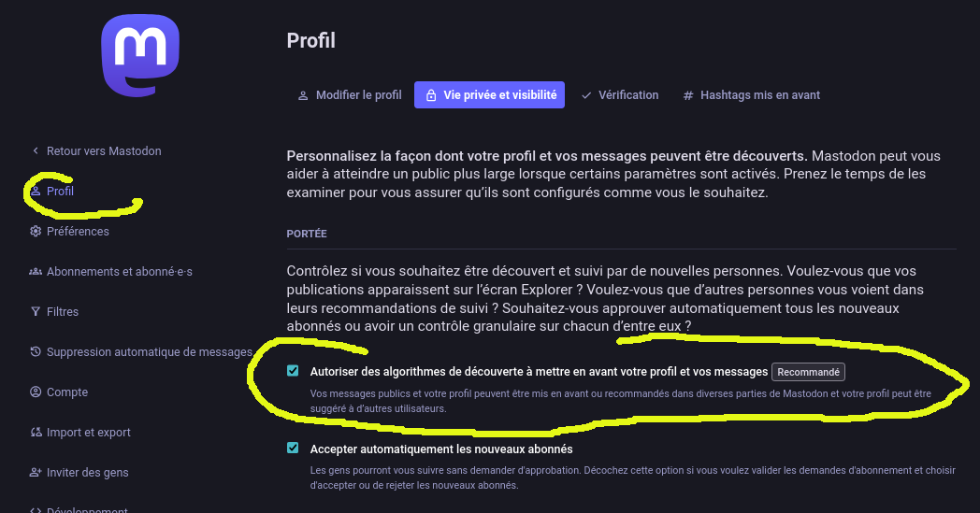The height and width of the screenshot is (513, 980).
Task: Click the Recommandé badge
Action: tap(808, 372)
